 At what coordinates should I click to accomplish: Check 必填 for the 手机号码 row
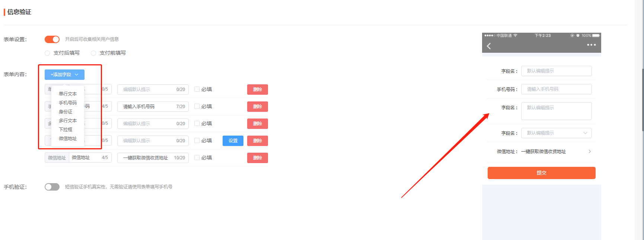pyautogui.click(x=197, y=106)
